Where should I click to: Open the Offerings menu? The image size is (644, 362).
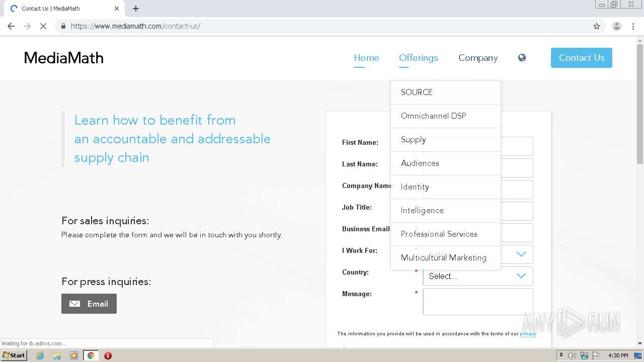coord(419,58)
